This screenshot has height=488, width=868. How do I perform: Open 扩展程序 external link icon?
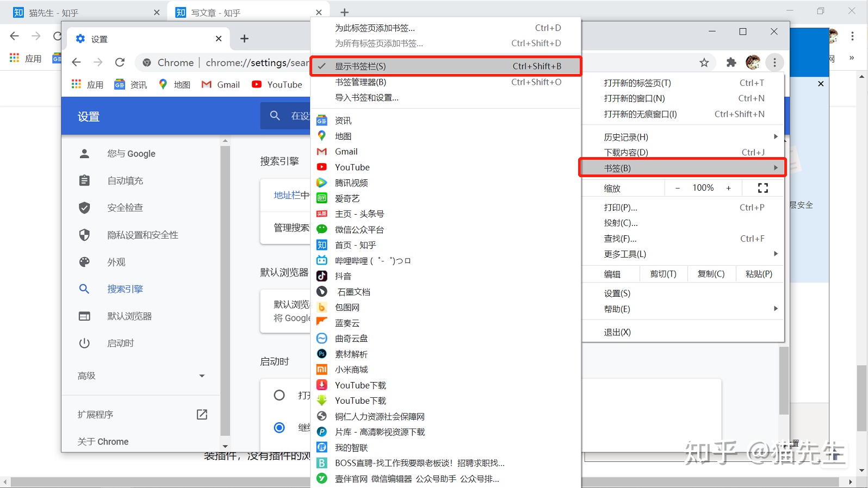[202, 414]
